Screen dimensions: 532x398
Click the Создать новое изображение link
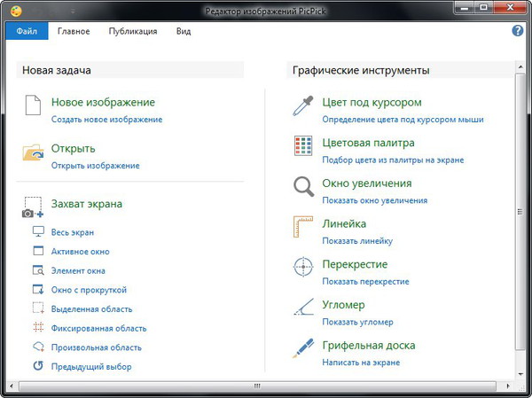[106, 119]
